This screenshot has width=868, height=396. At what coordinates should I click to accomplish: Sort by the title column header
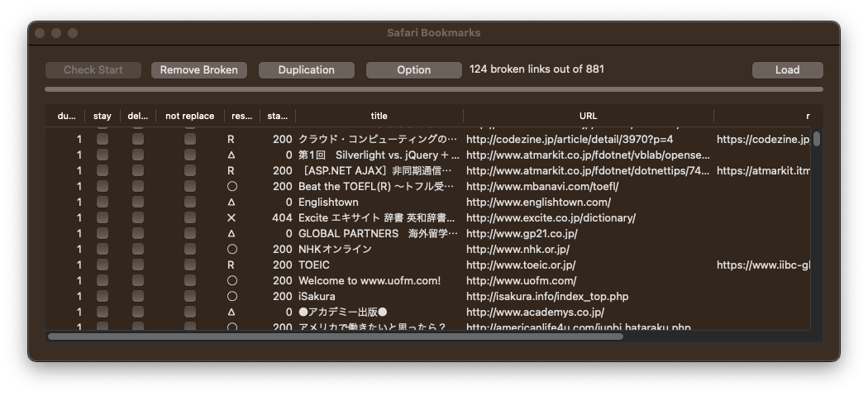379,116
